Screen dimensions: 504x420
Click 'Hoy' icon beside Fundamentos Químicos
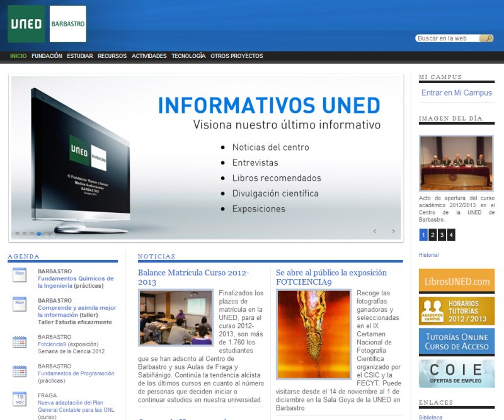coord(20,275)
